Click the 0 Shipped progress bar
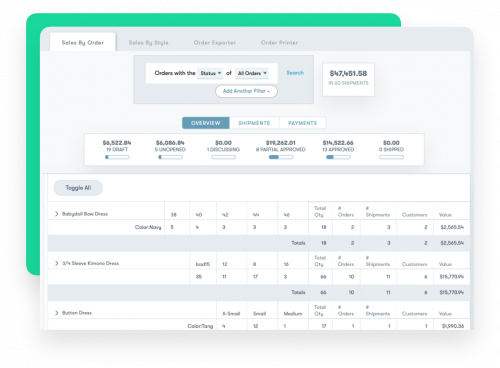This screenshot has width=500, height=368. (391, 157)
